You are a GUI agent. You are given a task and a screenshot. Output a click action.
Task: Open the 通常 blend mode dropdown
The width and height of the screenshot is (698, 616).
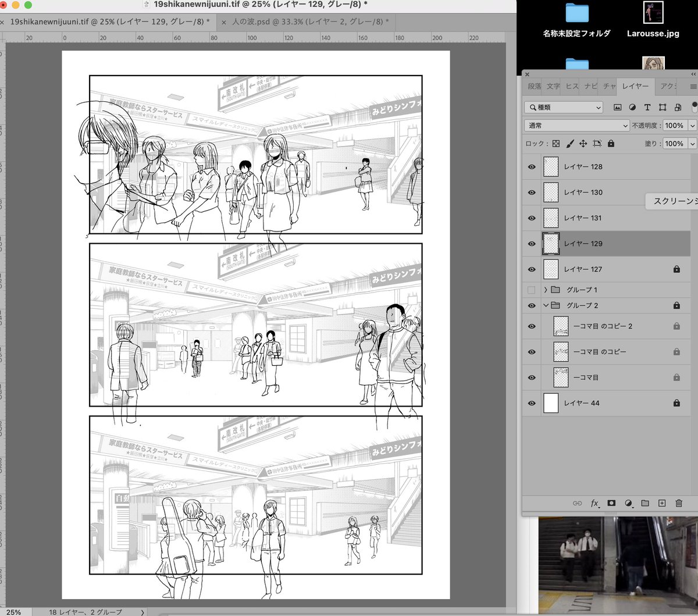coord(577,126)
